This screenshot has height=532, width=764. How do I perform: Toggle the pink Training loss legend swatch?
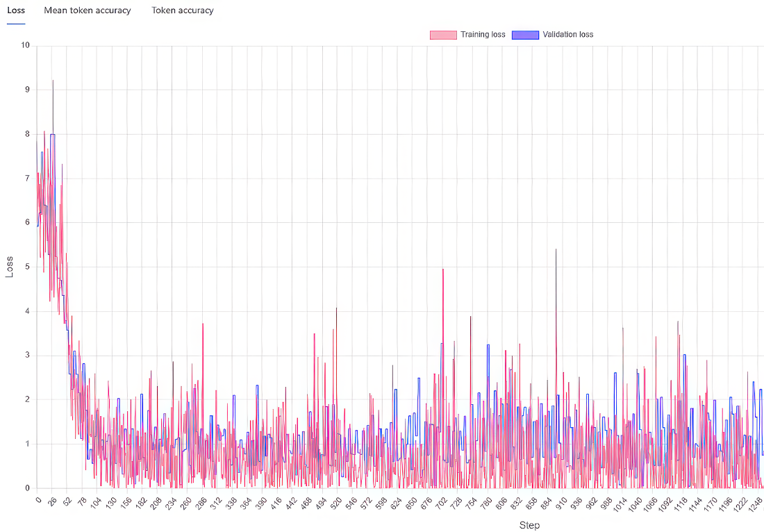point(443,35)
